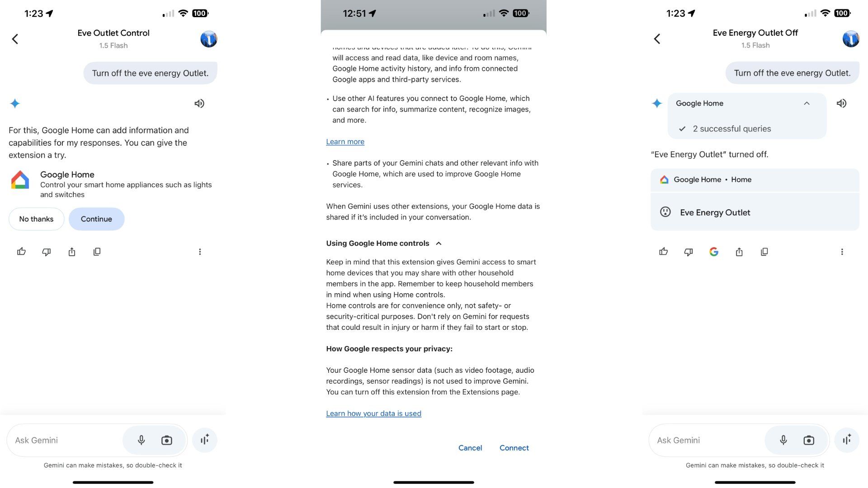Click the Gemini sparkle/star icon right panel
The image size is (868, 488).
(657, 103)
